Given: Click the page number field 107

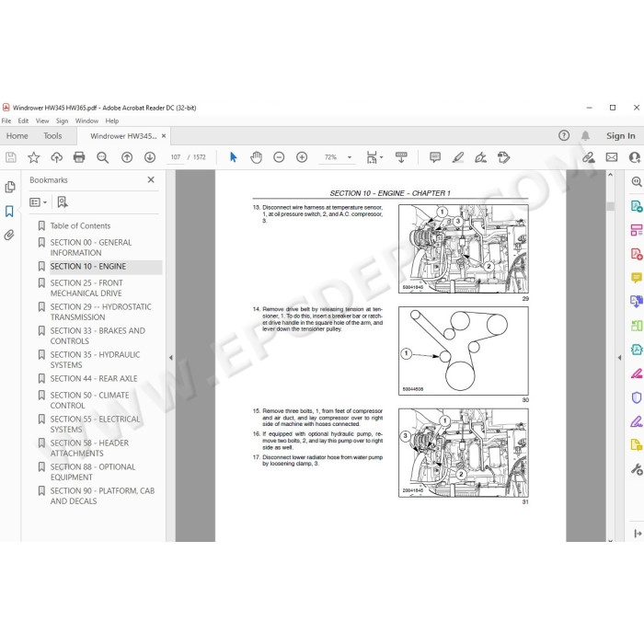Looking at the screenshot, I should click(x=176, y=157).
